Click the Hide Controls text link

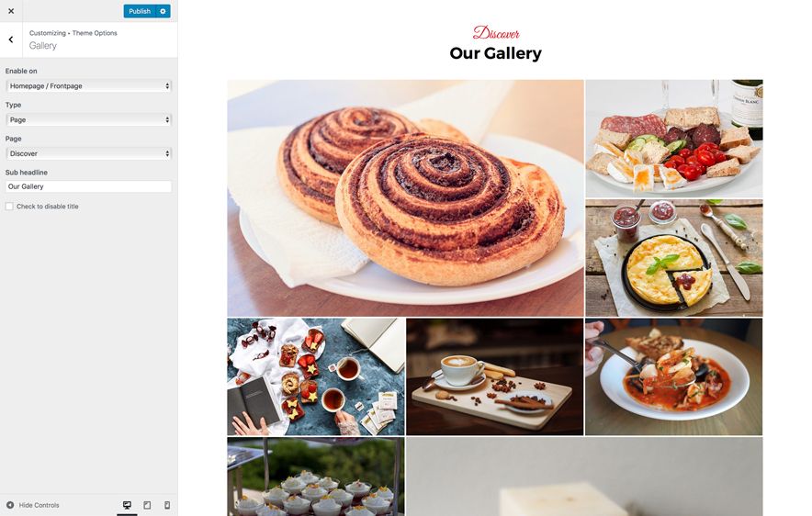(39, 505)
